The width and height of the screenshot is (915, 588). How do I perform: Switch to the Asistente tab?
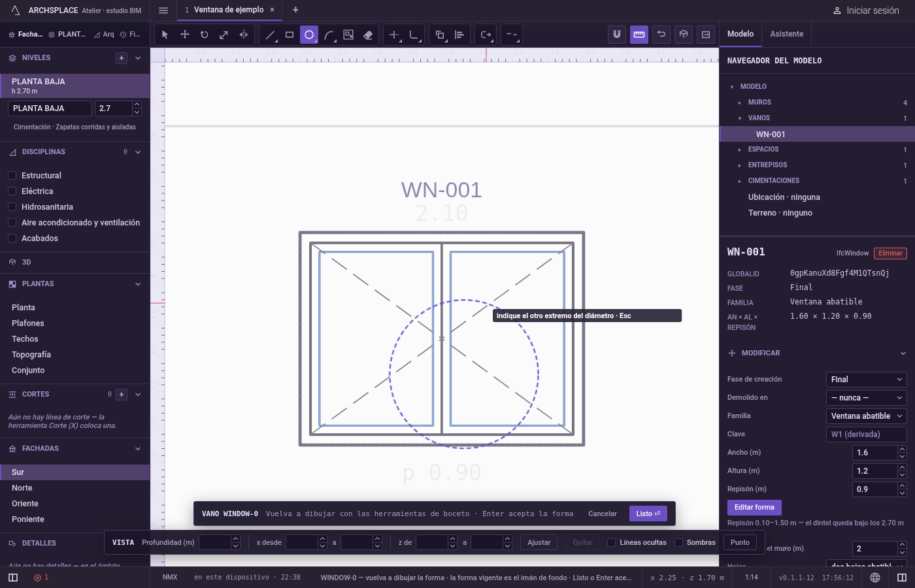787,34
